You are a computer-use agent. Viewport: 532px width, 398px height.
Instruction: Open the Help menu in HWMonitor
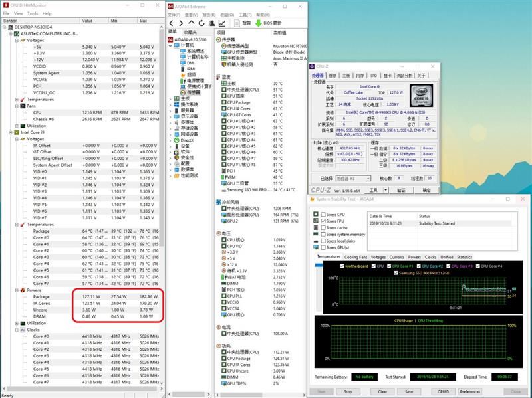pyautogui.click(x=47, y=13)
